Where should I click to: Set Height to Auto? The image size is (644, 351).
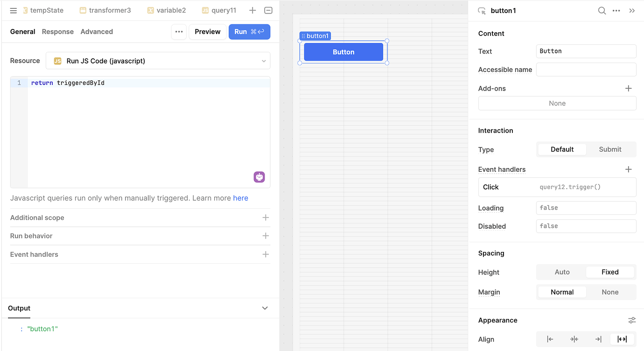click(562, 272)
